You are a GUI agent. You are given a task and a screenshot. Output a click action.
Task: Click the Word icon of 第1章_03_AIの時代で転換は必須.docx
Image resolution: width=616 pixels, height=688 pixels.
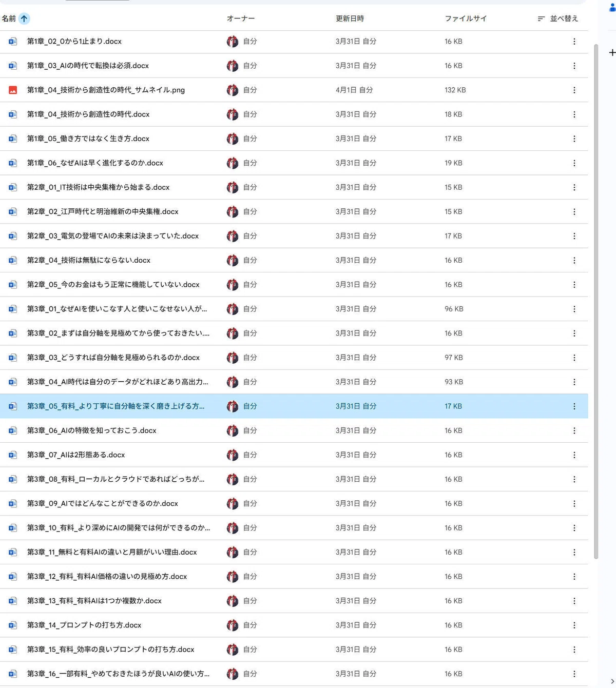(x=13, y=66)
